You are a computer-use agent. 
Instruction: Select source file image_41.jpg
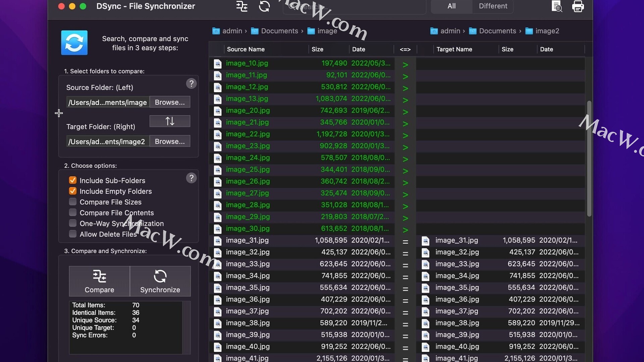247,358
